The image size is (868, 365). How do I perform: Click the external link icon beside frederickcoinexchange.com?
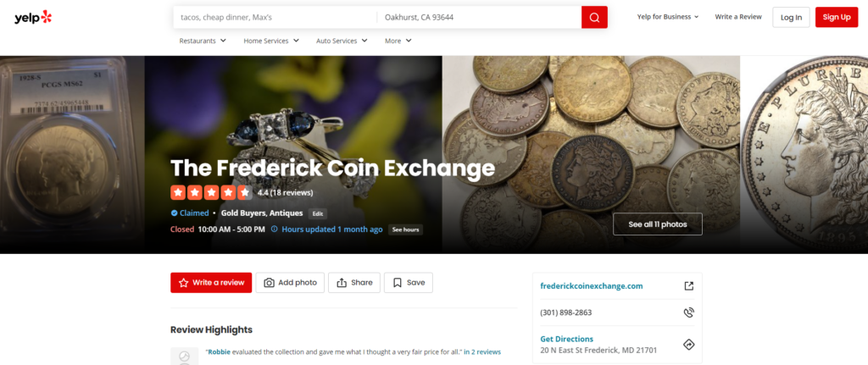[688, 286]
